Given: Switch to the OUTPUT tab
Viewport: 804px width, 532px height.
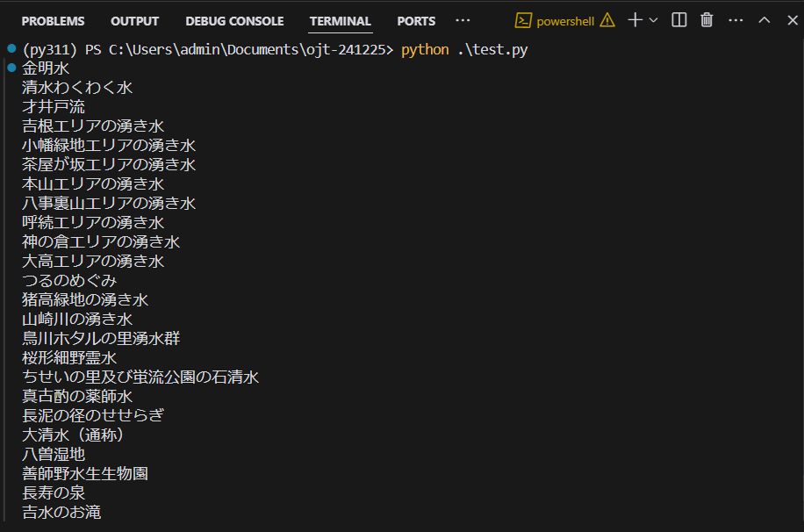Looking at the screenshot, I should 135,21.
